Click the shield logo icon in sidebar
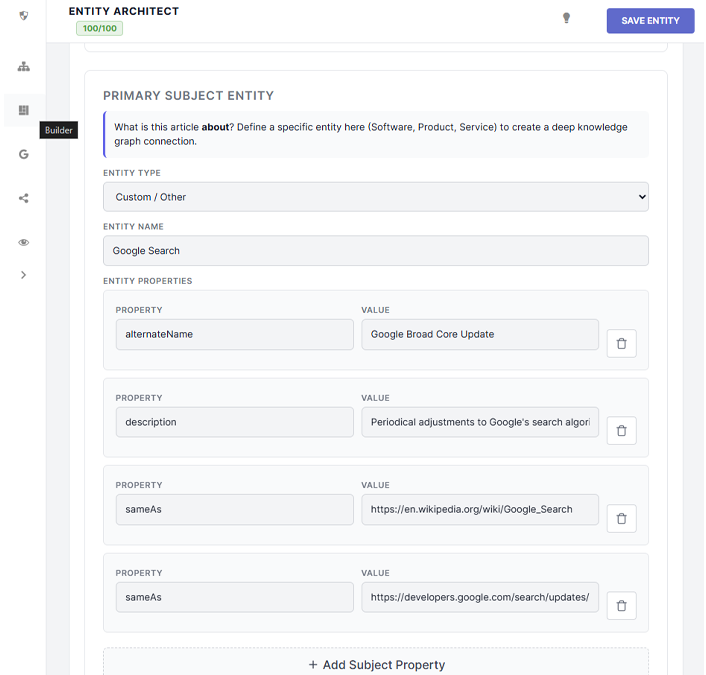This screenshot has height=675, width=706. click(x=24, y=16)
